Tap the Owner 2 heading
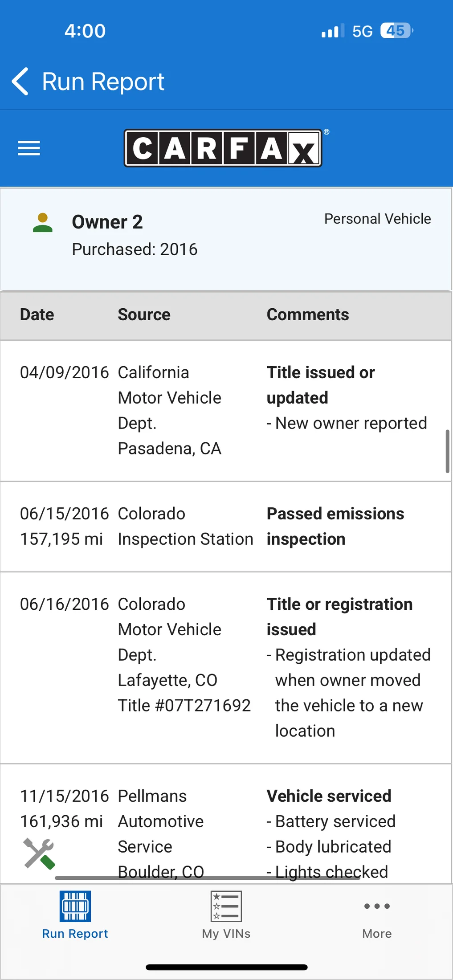The image size is (453, 980). click(107, 222)
